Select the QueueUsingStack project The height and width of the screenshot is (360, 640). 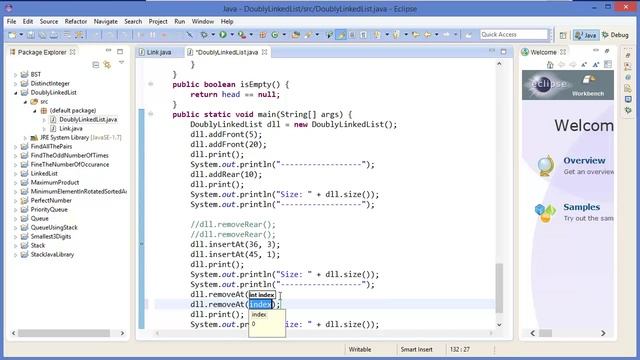54,228
